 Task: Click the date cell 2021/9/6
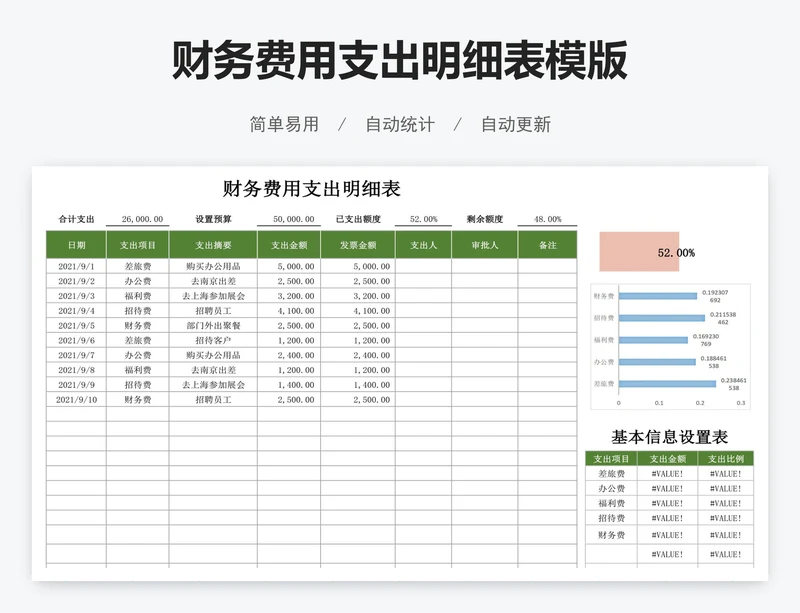coord(77,340)
